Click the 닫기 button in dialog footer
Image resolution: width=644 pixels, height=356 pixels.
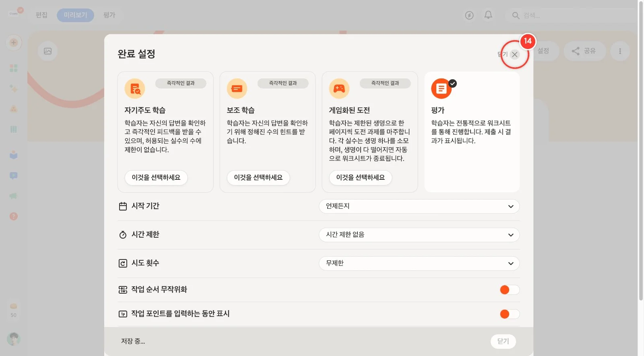(x=503, y=341)
